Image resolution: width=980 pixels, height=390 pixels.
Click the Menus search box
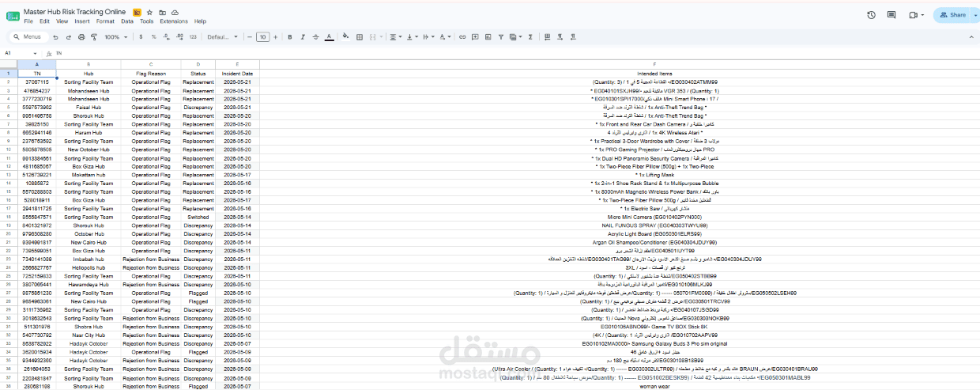coord(28,37)
